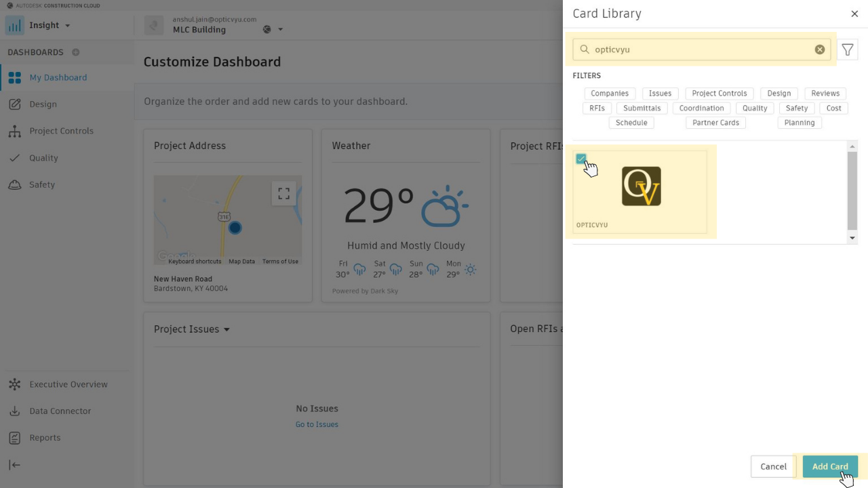This screenshot has height=488, width=868.
Task: Click the Executive Overview network icon
Action: [15, 384]
